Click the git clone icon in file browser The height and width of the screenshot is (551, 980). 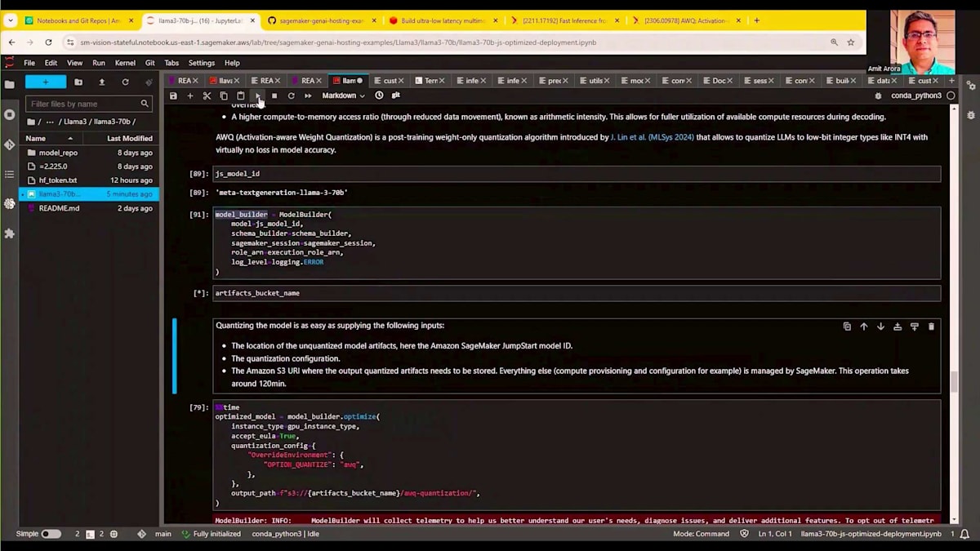149,82
